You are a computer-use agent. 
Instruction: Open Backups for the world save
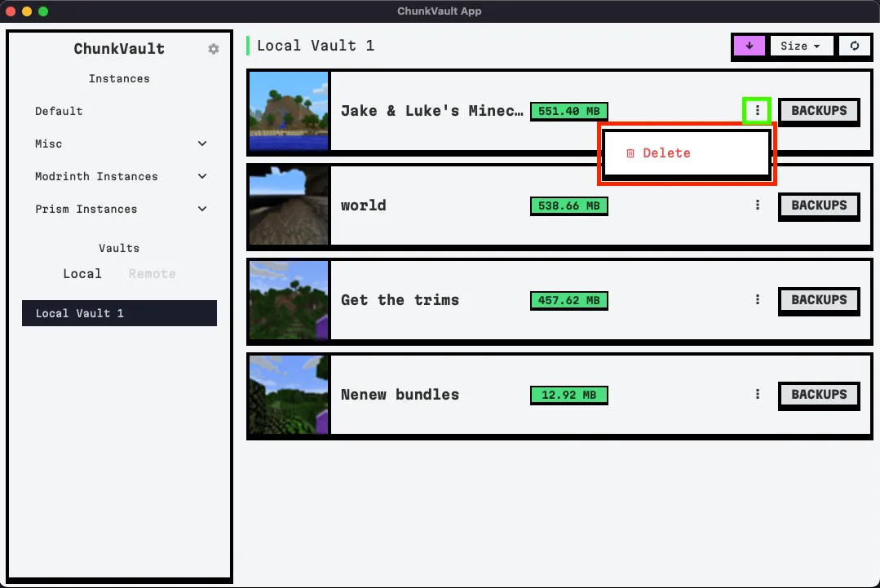(x=819, y=206)
